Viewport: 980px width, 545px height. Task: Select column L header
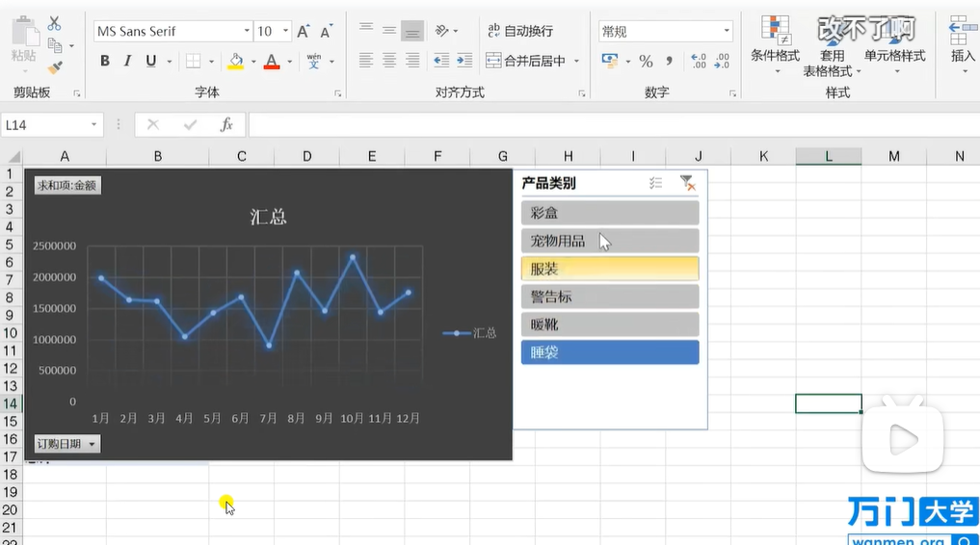click(828, 156)
